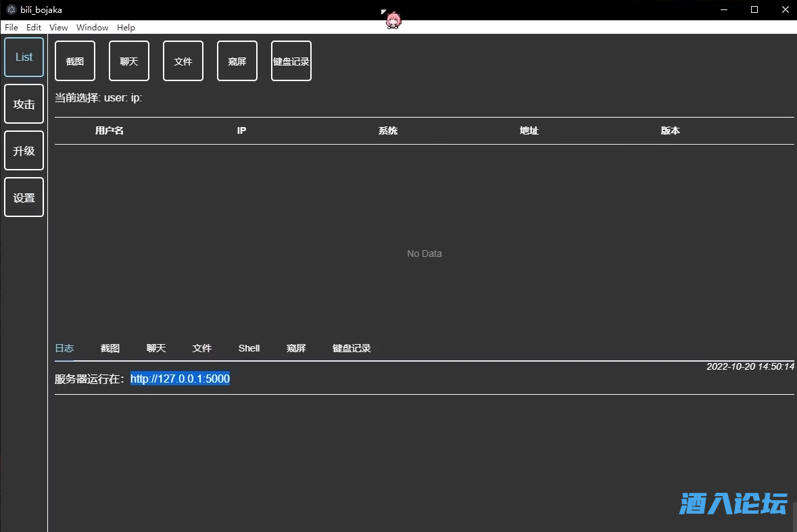Viewport: 797px width, 532px height.
Task: Switch to the 日志 tab
Action: 64,348
